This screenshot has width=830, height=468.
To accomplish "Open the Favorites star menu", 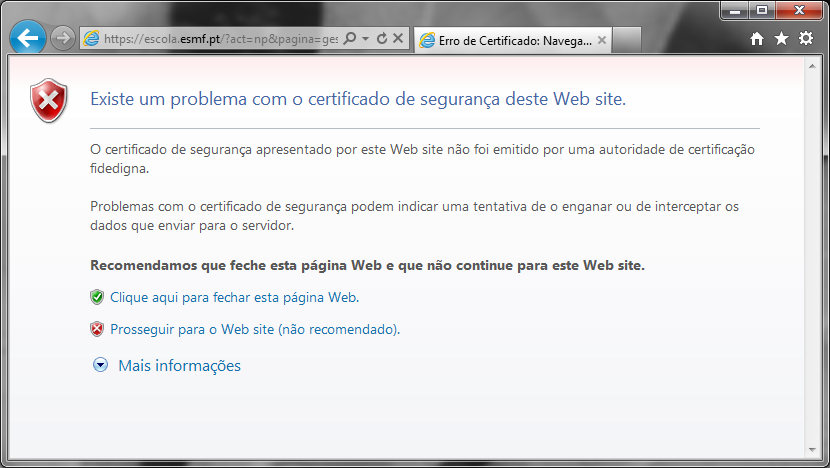I will pos(781,39).
